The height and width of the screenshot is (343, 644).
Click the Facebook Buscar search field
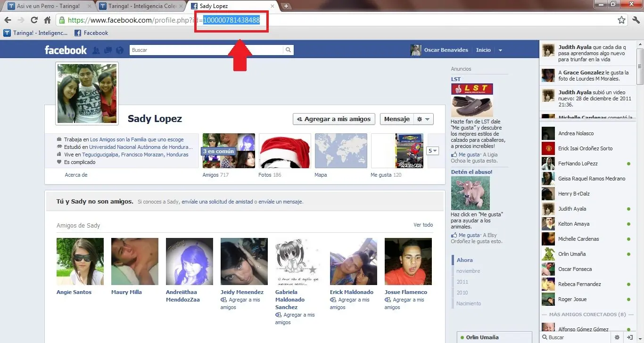[206, 50]
